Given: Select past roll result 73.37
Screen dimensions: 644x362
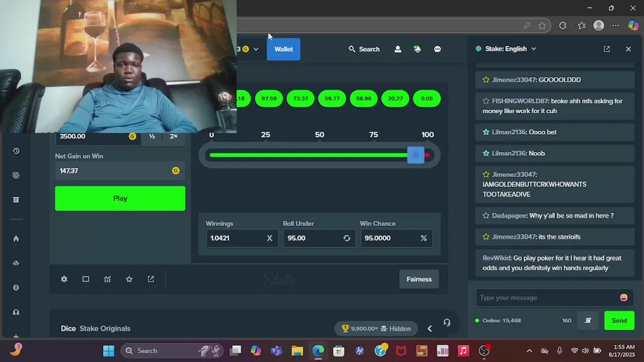Looking at the screenshot, I should 300,99.
